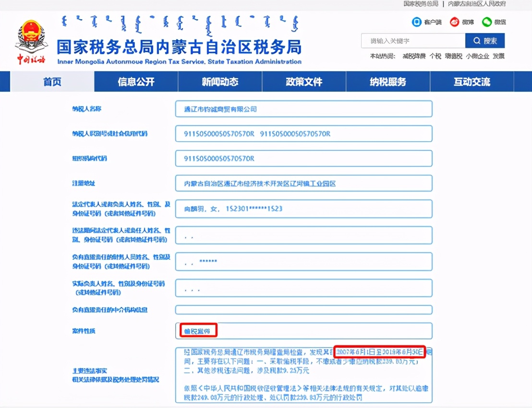Click the taxpayer name field showing 通辽市钧诚商贸有限公司

click(x=304, y=109)
